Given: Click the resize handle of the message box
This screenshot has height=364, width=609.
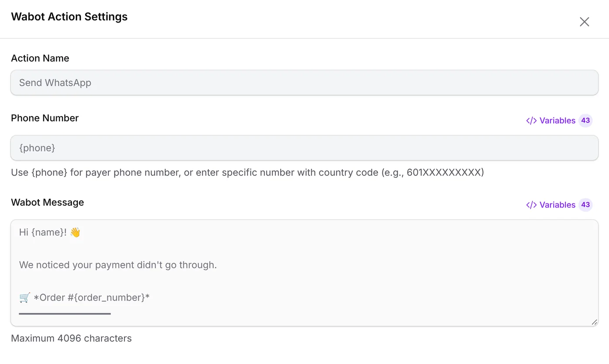Looking at the screenshot, I should (594, 322).
